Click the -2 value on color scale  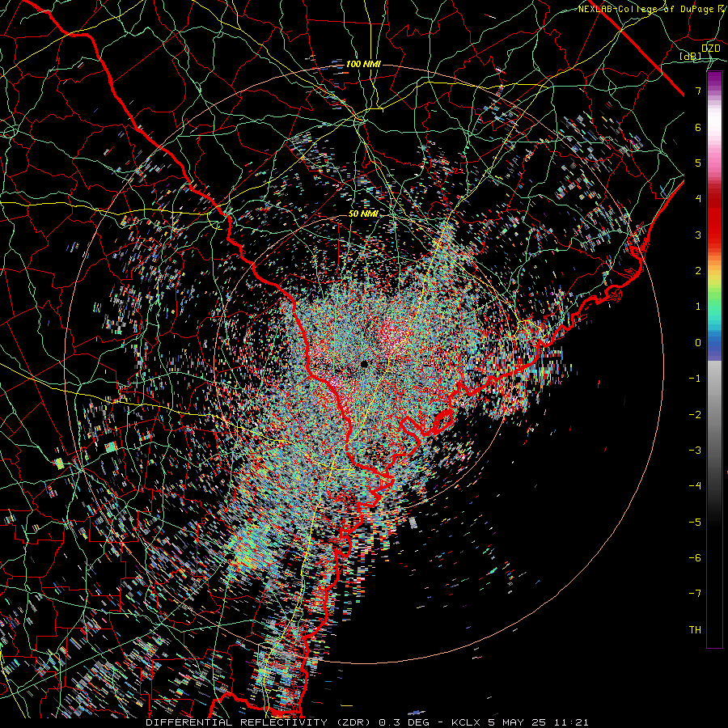point(695,415)
